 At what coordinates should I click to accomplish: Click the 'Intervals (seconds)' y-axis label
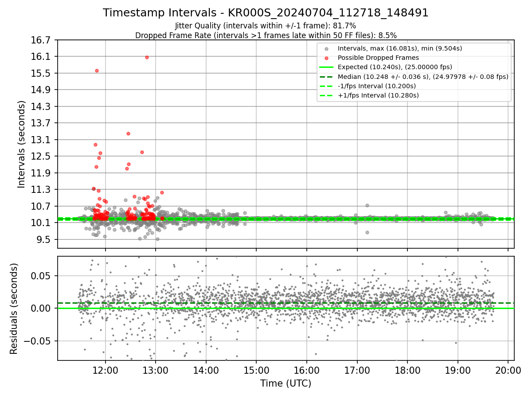21,144
